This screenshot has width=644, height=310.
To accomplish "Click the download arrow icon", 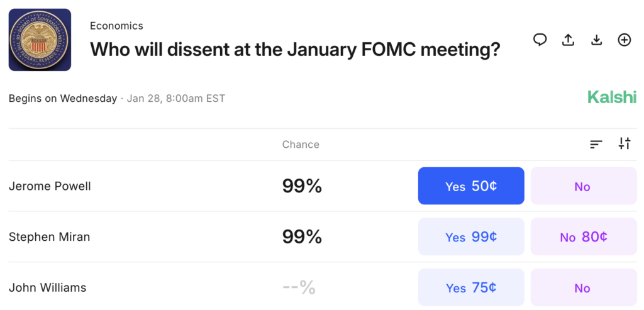I will coord(596,40).
